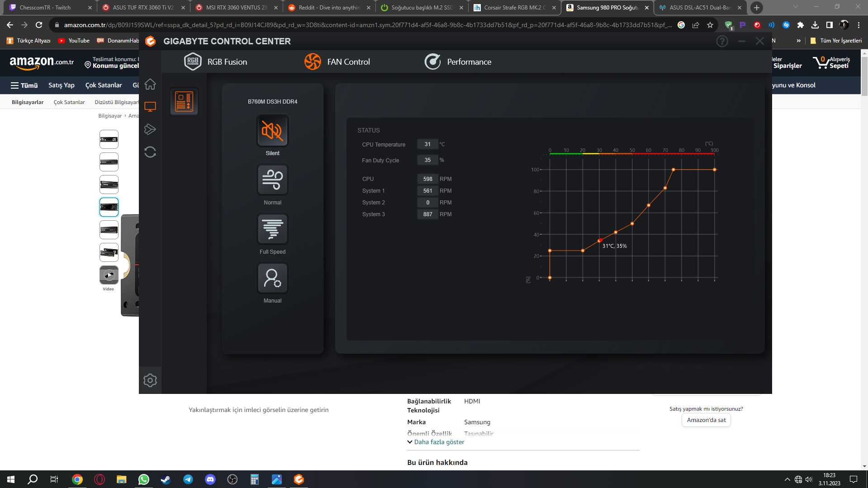
Task: Bookmark this page with the star icon
Action: pos(710,25)
